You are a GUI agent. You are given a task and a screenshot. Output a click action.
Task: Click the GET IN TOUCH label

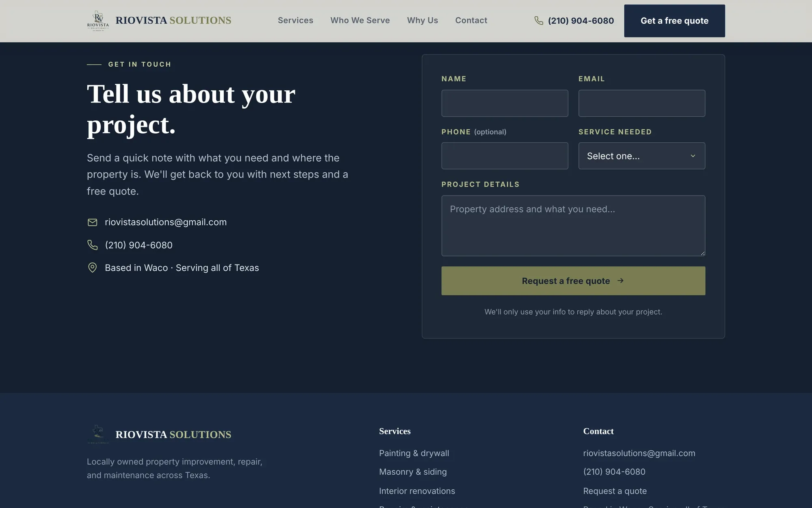click(x=140, y=64)
